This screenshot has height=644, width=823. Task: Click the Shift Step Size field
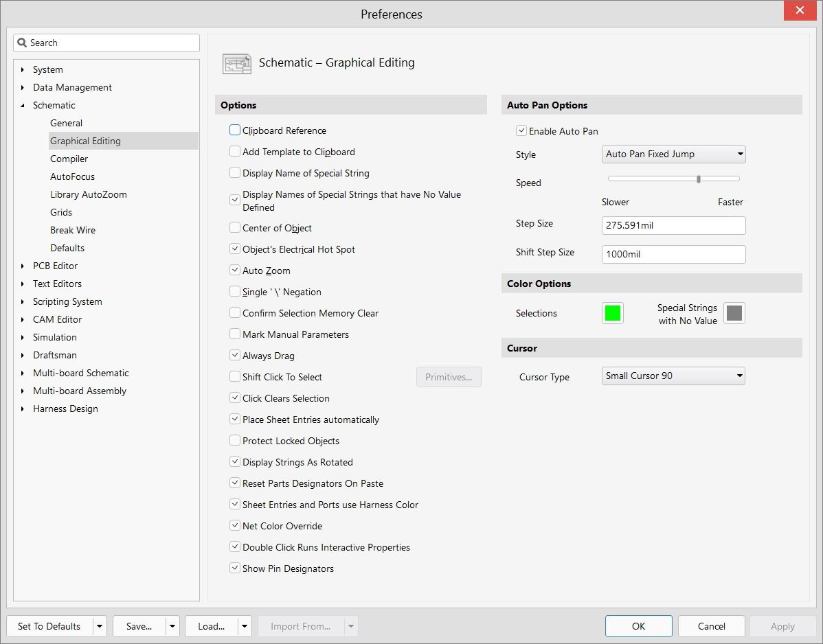673,254
